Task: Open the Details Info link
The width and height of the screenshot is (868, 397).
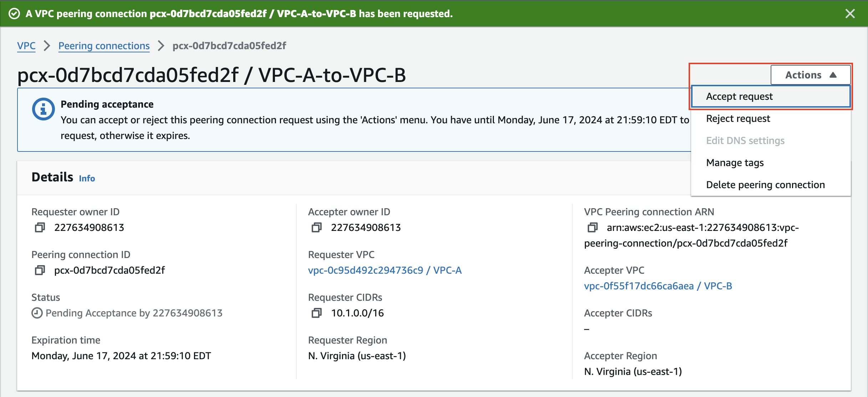Action: 87,178
